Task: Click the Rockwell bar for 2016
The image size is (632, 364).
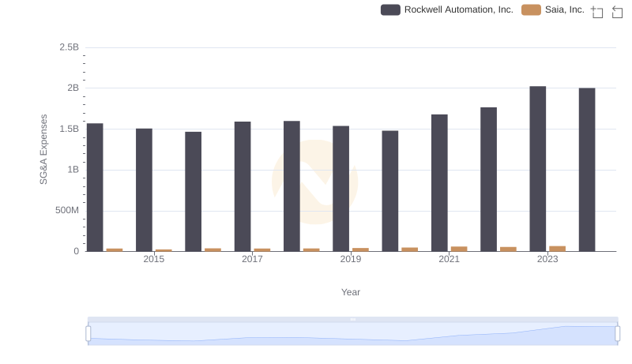Action: [x=193, y=192]
